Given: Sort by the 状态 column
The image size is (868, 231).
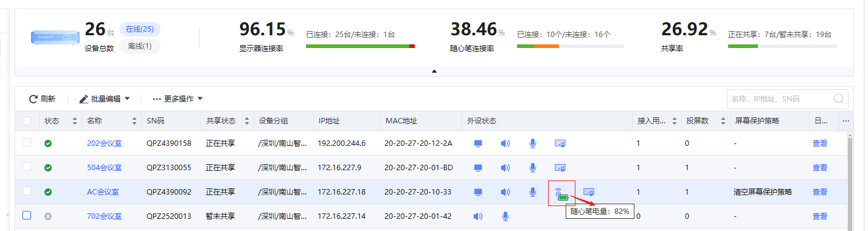Looking at the screenshot, I should coord(75,121).
